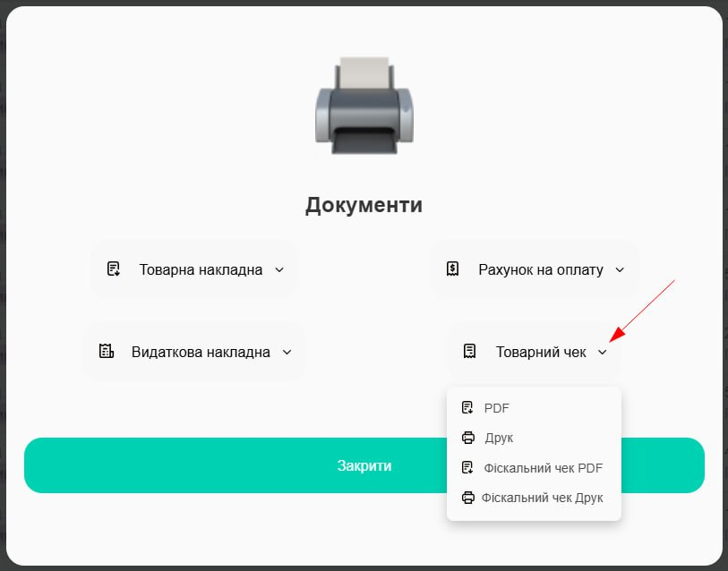Open the Рахунок на оплату label

541,269
